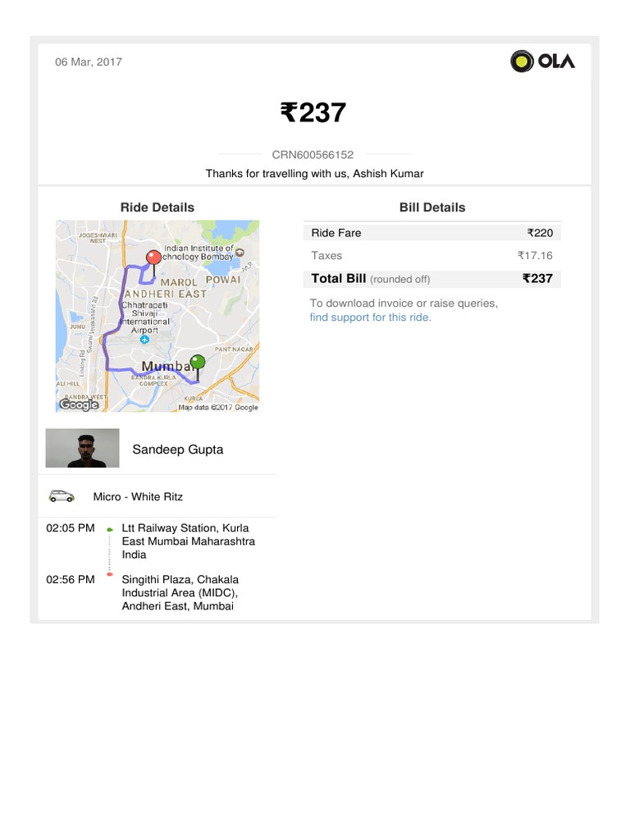This screenshot has width=630, height=840.
Task: Click the Singithi Plaza drop address
Action: (180, 592)
